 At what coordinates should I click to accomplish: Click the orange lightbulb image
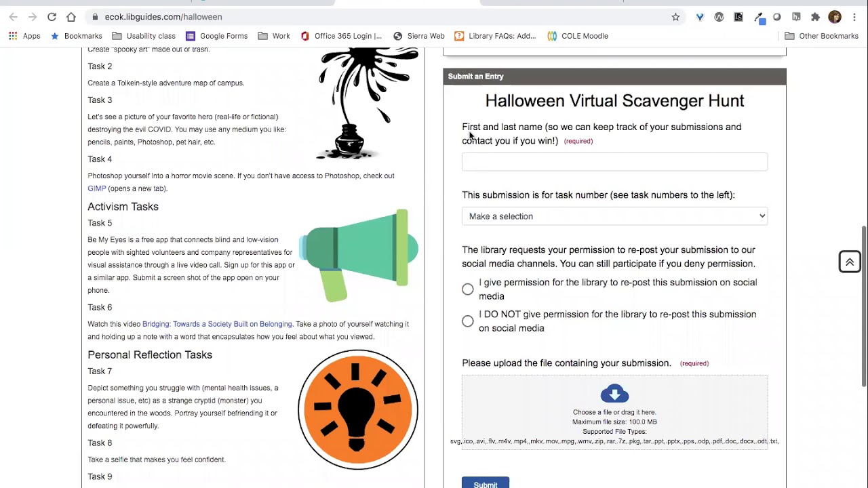tap(358, 409)
